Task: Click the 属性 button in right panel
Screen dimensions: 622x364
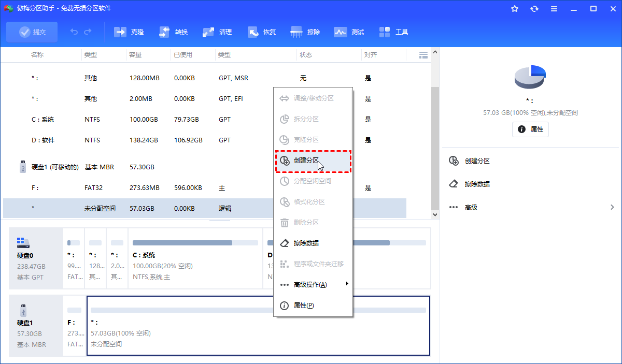Action: pos(530,129)
